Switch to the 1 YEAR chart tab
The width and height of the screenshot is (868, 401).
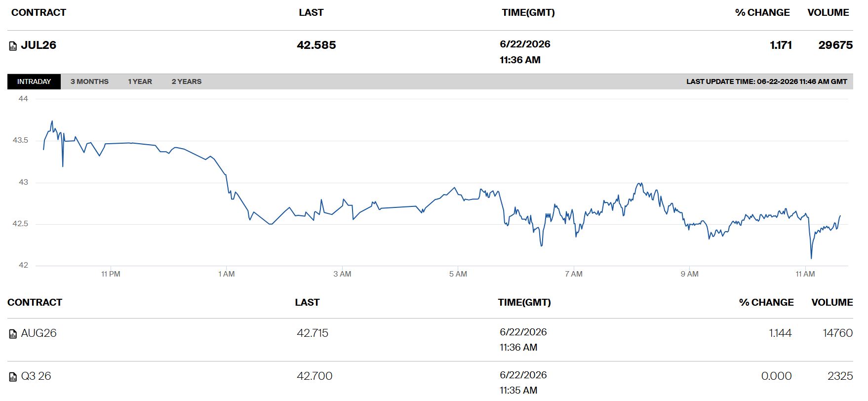140,81
